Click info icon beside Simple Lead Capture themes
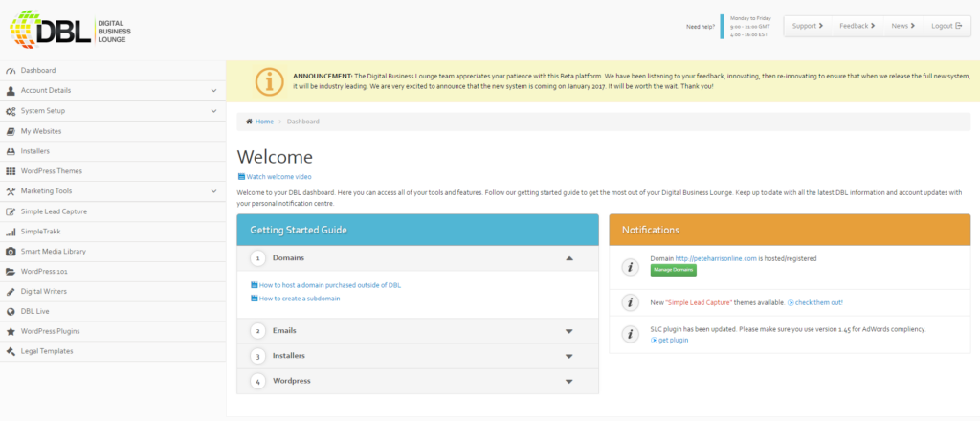 point(631,302)
